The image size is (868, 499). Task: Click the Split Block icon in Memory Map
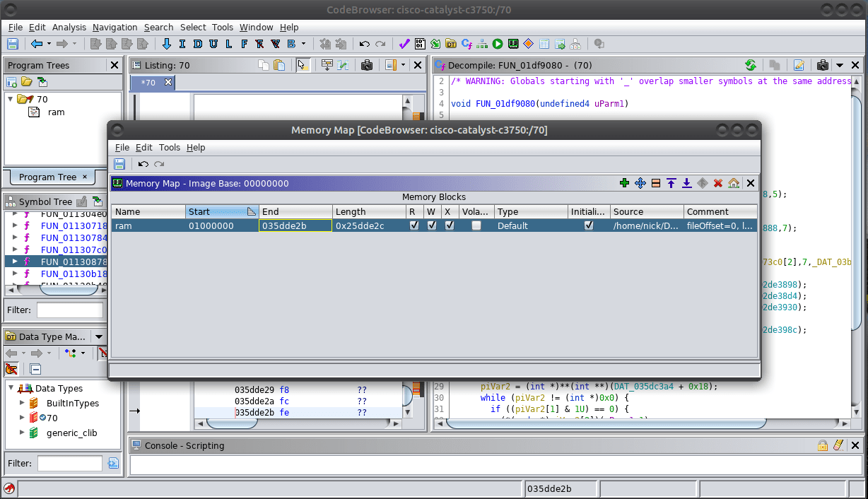(x=656, y=183)
